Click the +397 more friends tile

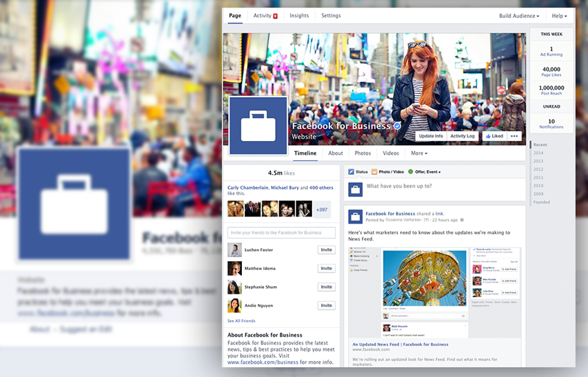322,210
